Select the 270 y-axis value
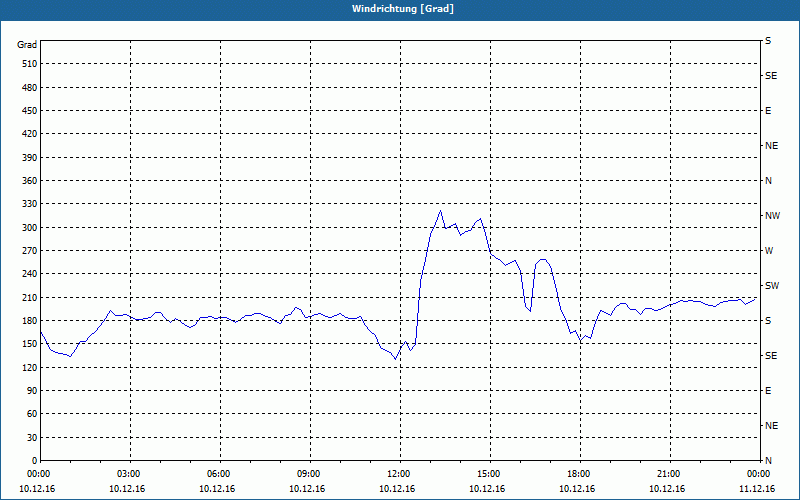Image resolution: width=800 pixels, height=500 pixels. click(x=30, y=251)
